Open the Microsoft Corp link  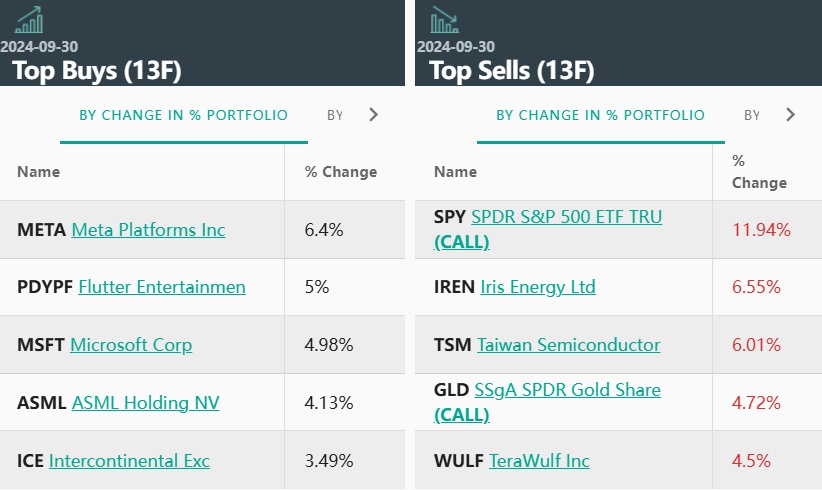[x=131, y=345]
